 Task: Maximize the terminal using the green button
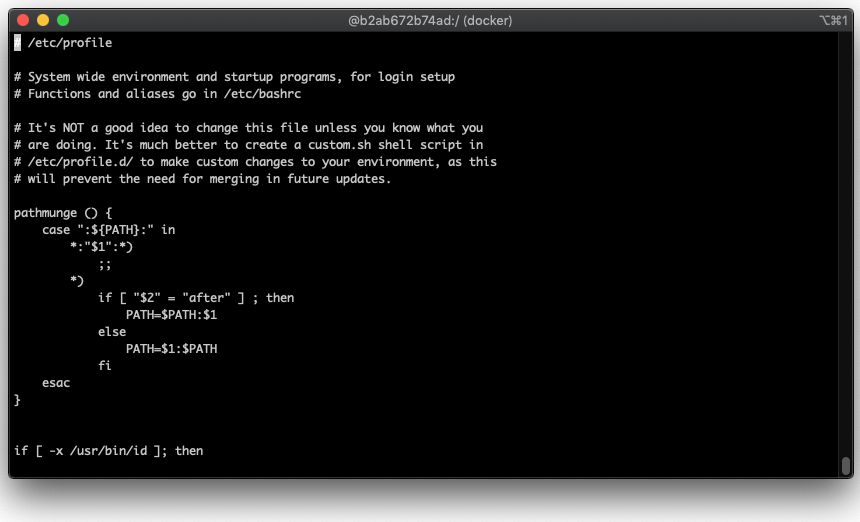coord(63,20)
